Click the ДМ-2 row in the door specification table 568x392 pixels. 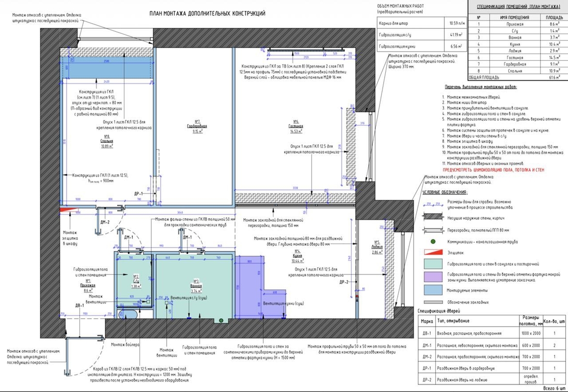pyautogui.click(x=492, y=357)
